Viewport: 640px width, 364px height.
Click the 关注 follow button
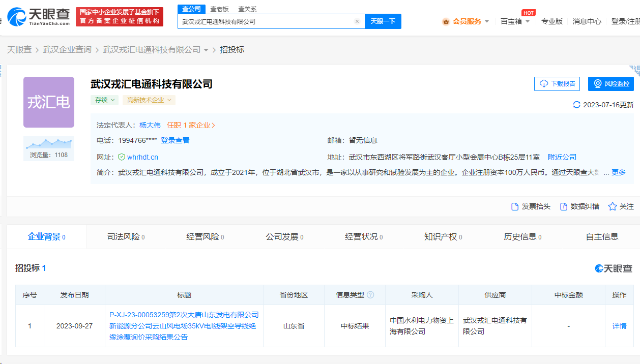(621, 206)
